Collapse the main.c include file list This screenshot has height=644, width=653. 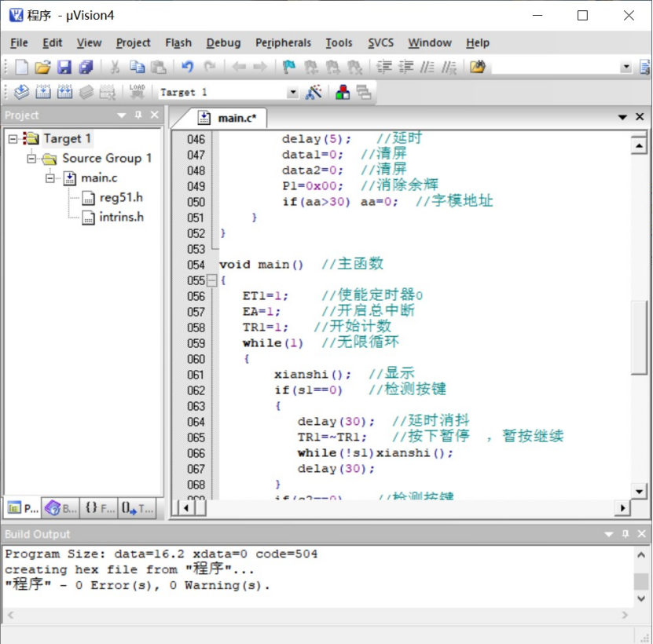(x=50, y=178)
